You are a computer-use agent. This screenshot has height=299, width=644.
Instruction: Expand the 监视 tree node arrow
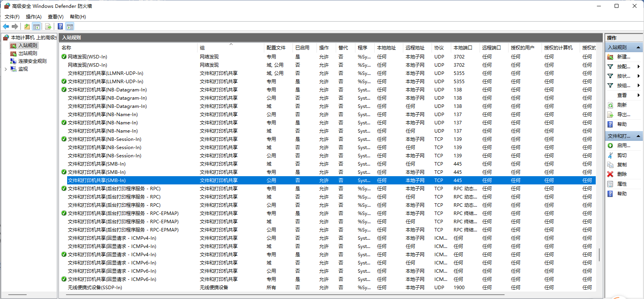(x=5, y=69)
